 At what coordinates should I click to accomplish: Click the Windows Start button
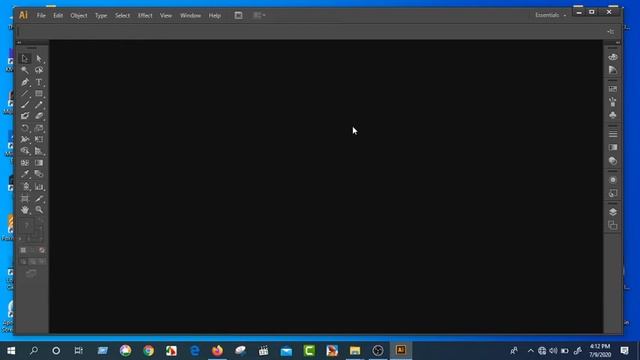click(11, 351)
